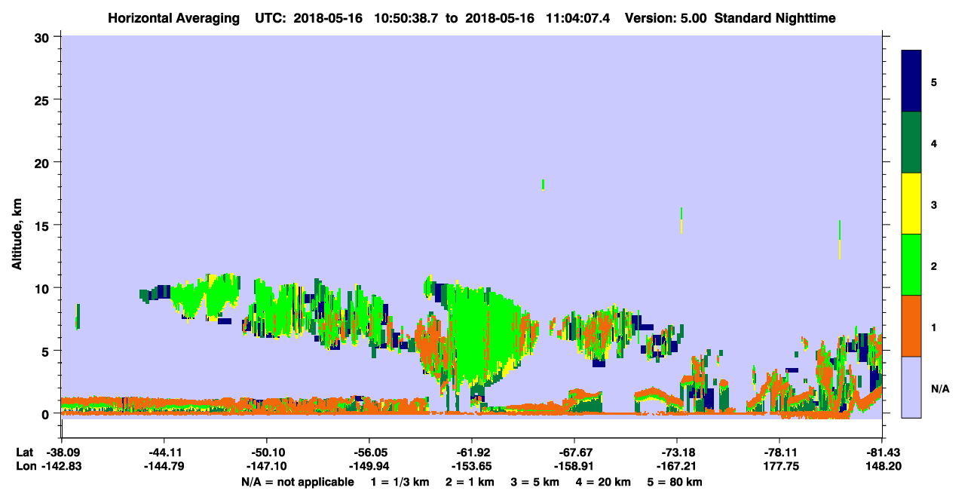Click the 'Lon' row label
980x503 pixels.
click(x=25, y=466)
